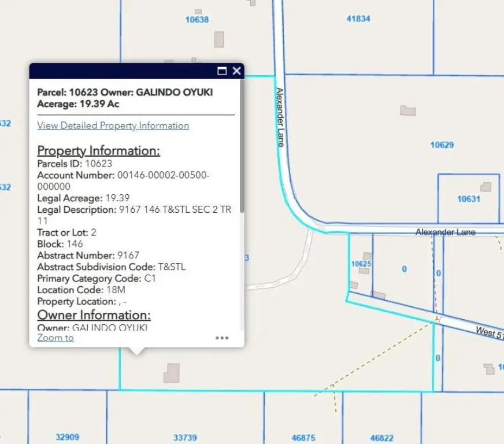Click parcel 10629 label
The image size is (504, 444).
(442, 145)
